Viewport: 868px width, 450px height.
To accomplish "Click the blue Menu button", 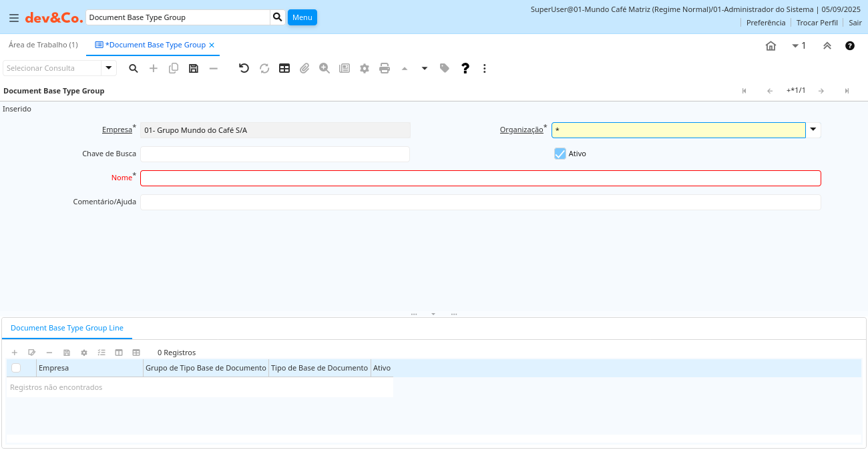I will (302, 17).
